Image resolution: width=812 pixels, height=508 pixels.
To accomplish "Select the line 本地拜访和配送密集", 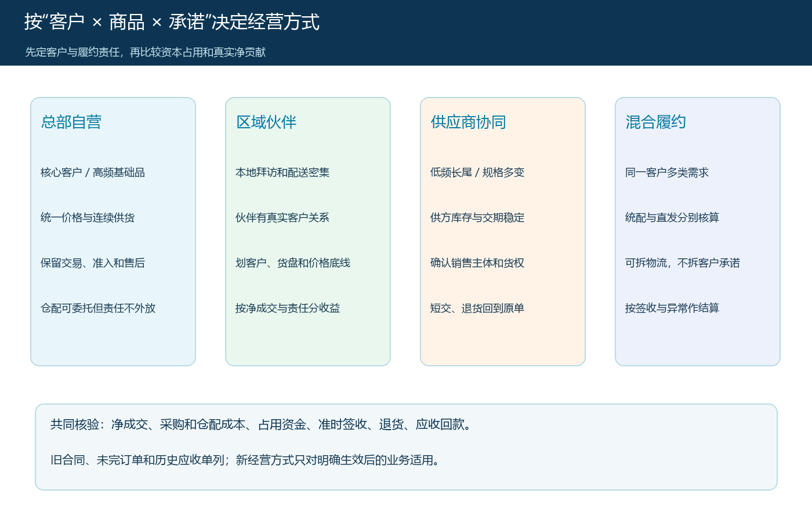I will click(x=282, y=172).
